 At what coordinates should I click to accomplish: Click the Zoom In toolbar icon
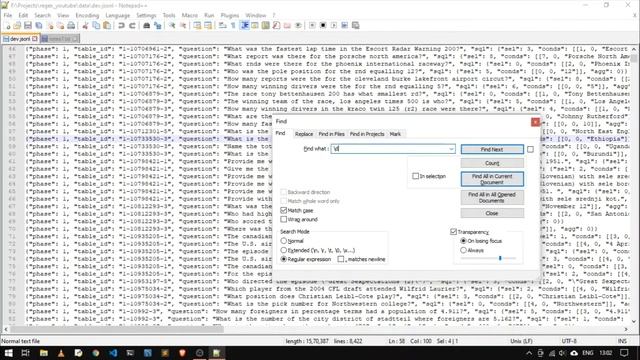(x=172, y=26)
